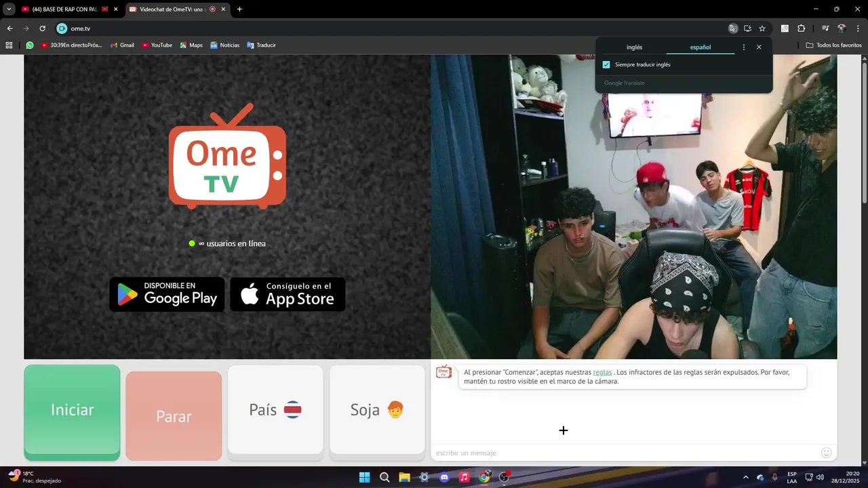Screen dimensions: 868x488
Task: Open Chrome from taskbar
Action: 484,477
